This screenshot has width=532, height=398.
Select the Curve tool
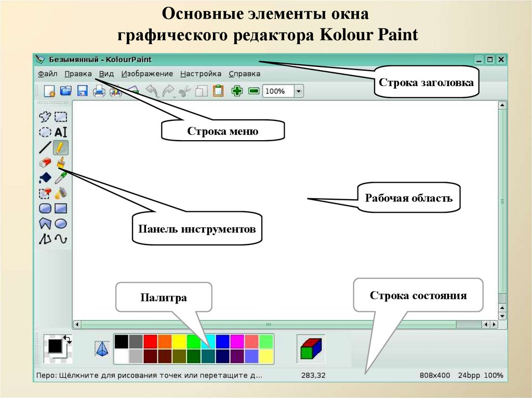(61, 239)
